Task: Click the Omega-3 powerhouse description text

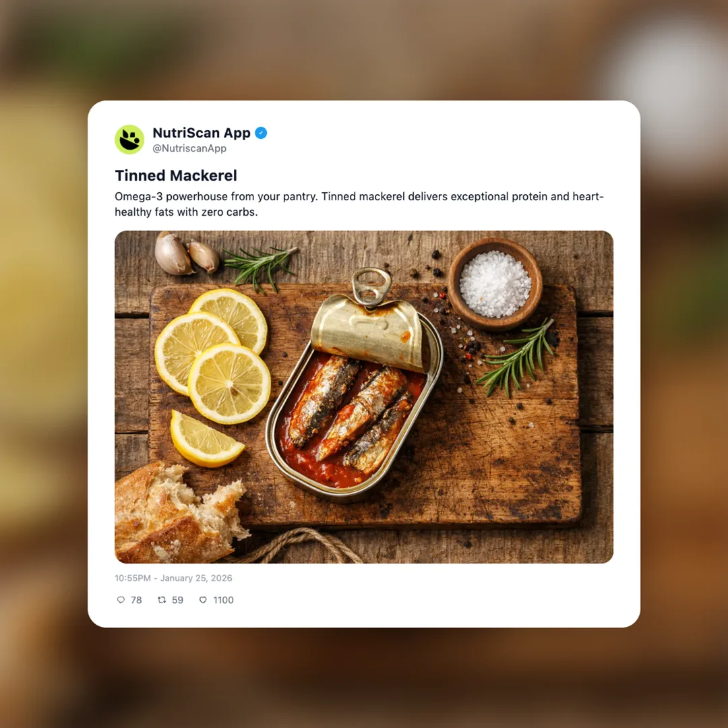Action: tap(359, 204)
